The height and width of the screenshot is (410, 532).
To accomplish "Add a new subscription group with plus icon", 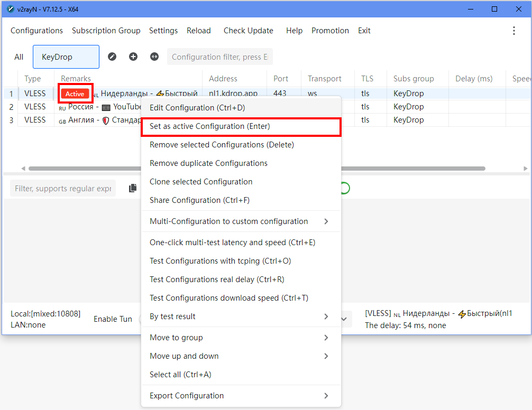I will coord(133,57).
